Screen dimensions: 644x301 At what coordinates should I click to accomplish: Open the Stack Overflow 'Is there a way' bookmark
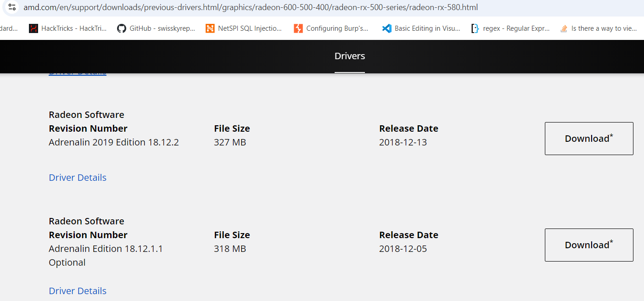[599, 28]
